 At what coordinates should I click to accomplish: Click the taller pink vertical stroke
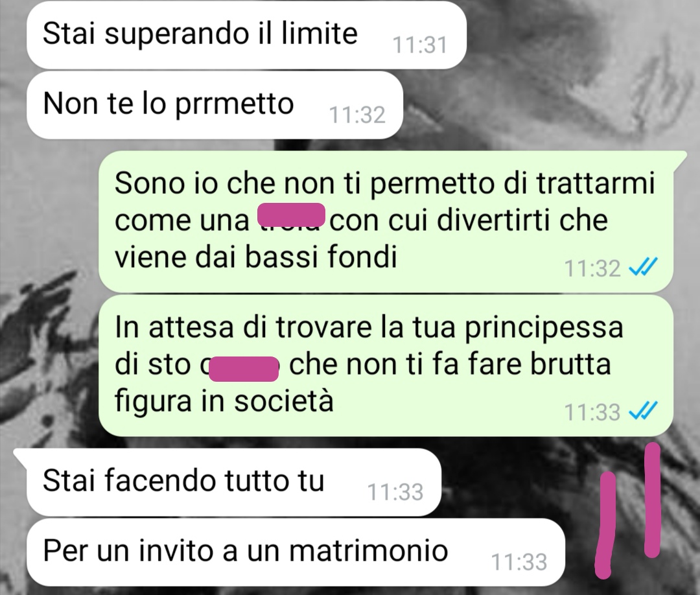pyautogui.click(x=653, y=500)
